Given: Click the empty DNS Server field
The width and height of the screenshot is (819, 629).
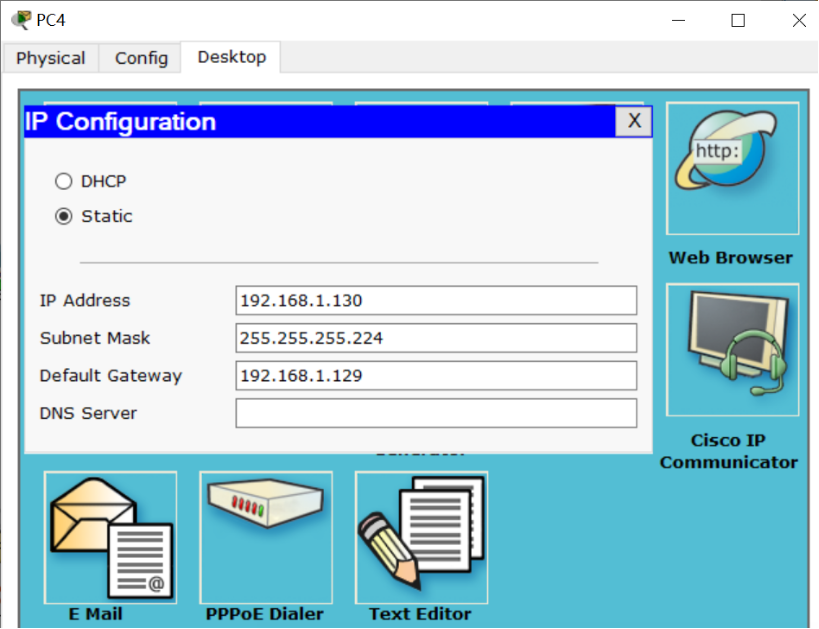Looking at the screenshot, I should tap(436, 413).
